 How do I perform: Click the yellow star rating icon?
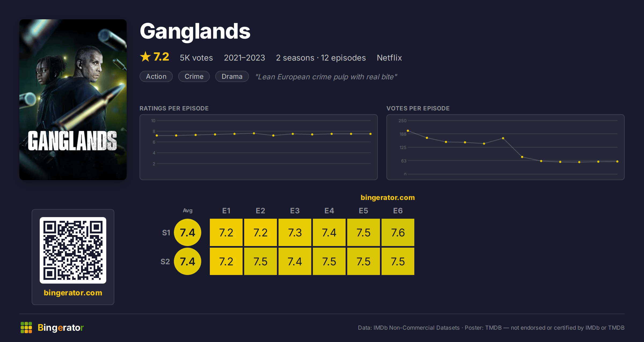click(x=145, y=57)
